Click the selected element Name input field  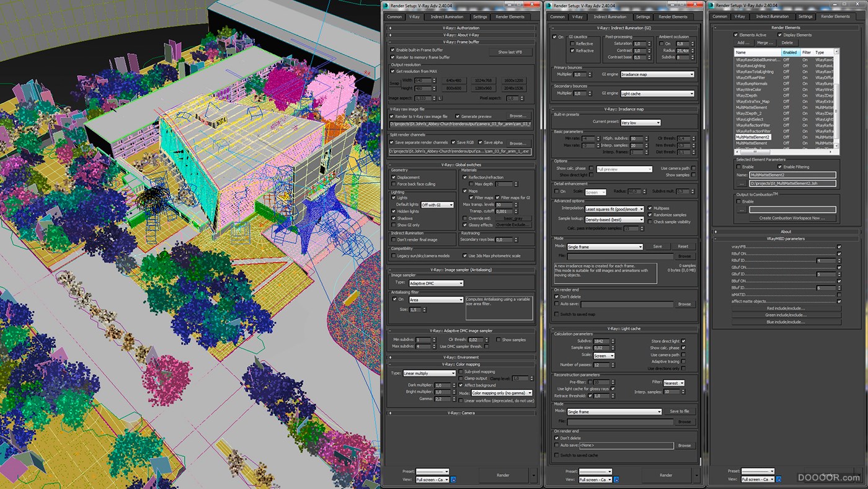793,175
